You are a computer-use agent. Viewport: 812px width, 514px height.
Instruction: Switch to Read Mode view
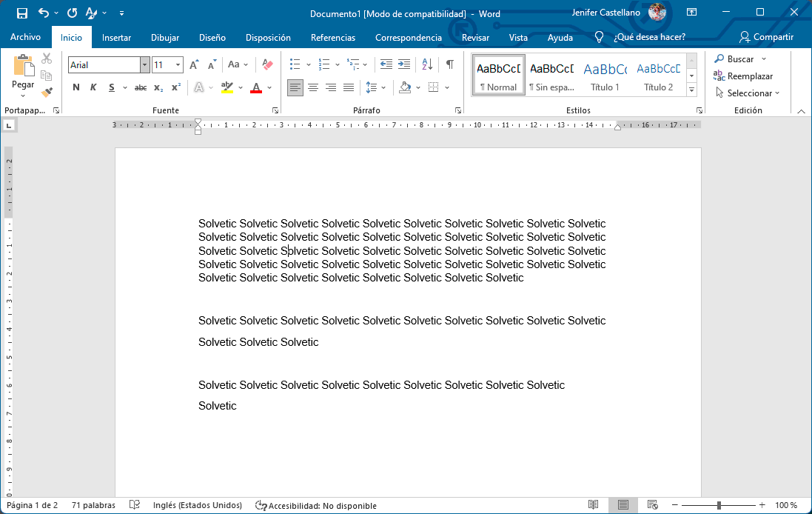[x=594, y=504]
